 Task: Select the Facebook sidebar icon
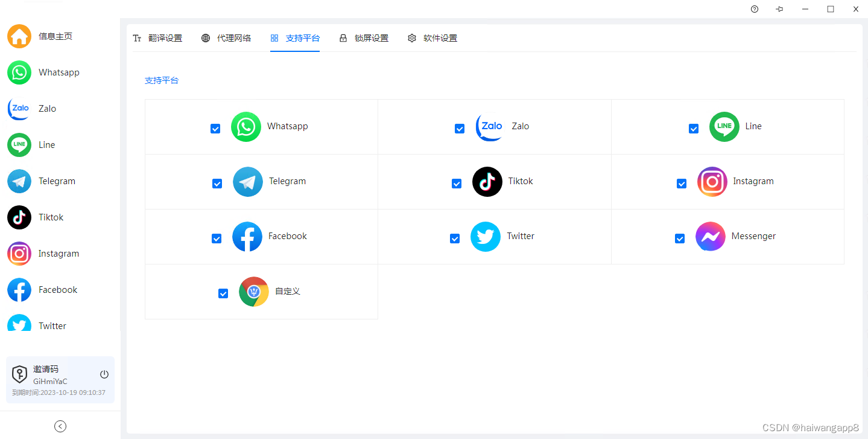coord(19,290)
